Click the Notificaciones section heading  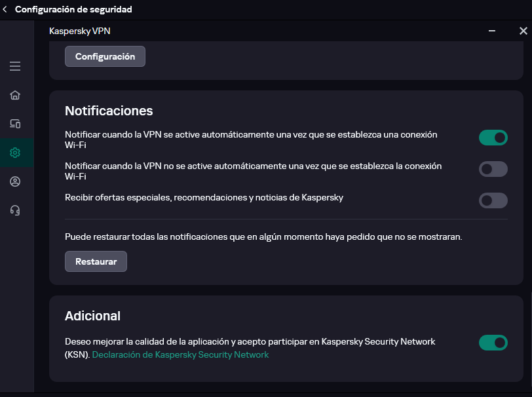click(109, 110)
